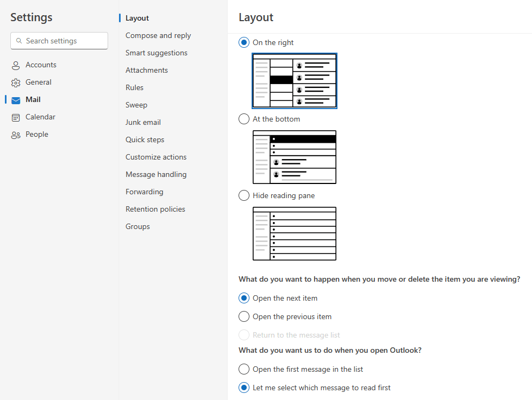Select the 'At the bottom' reading pane option
Screen dimensions: 532x400
[244, 119]
